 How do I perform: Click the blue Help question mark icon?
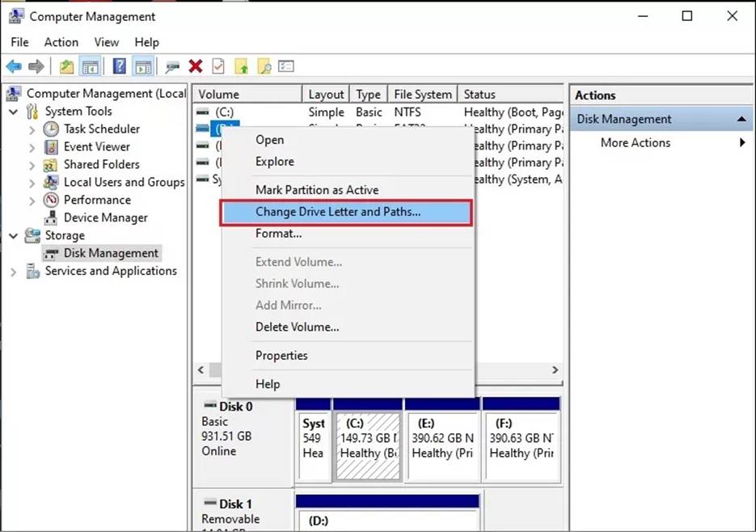coord(119,66)
